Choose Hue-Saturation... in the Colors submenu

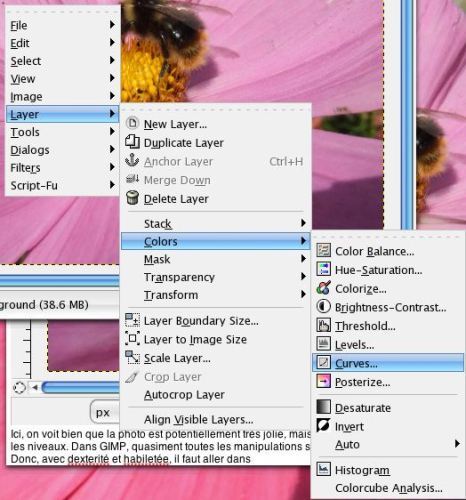click(x=388, y=269)
